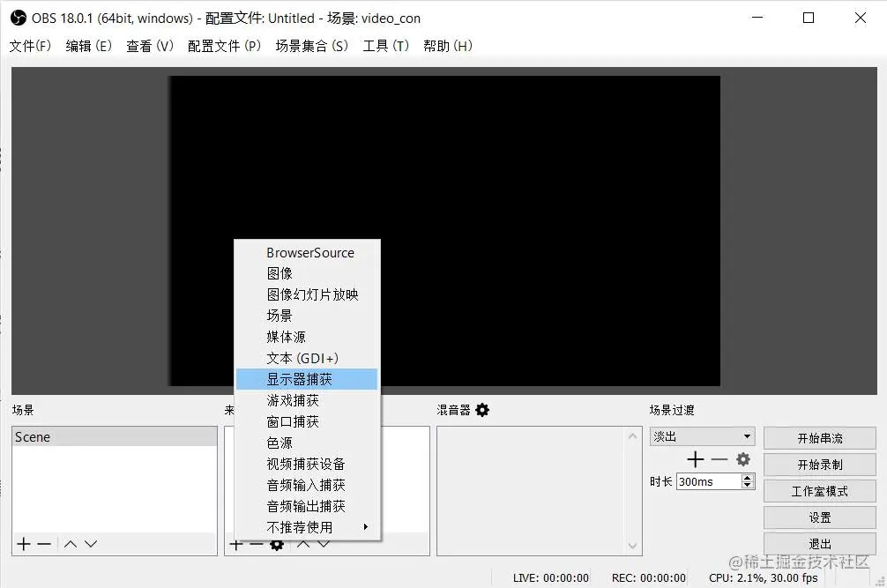Image resolution: width=887 pixels, height=588 pixels.
Task: Click the black preview canvas
Action: (445, 231)
